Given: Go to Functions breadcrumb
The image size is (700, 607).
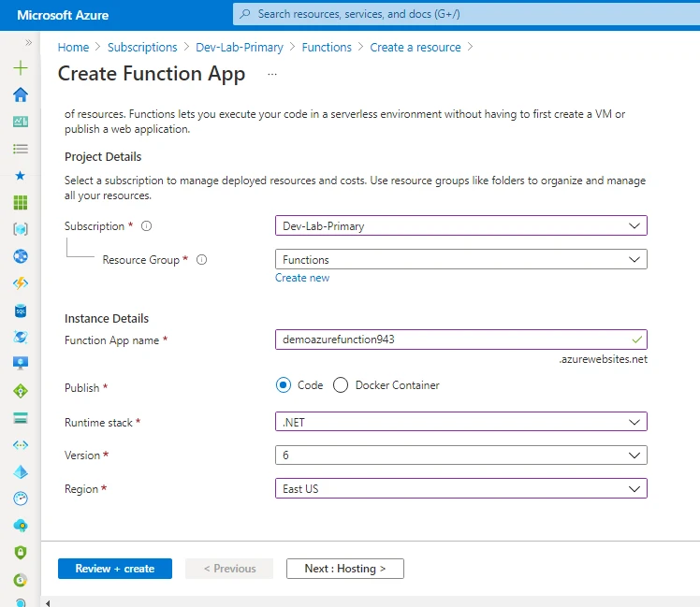Looking at the screenshot, I should 327,48.
